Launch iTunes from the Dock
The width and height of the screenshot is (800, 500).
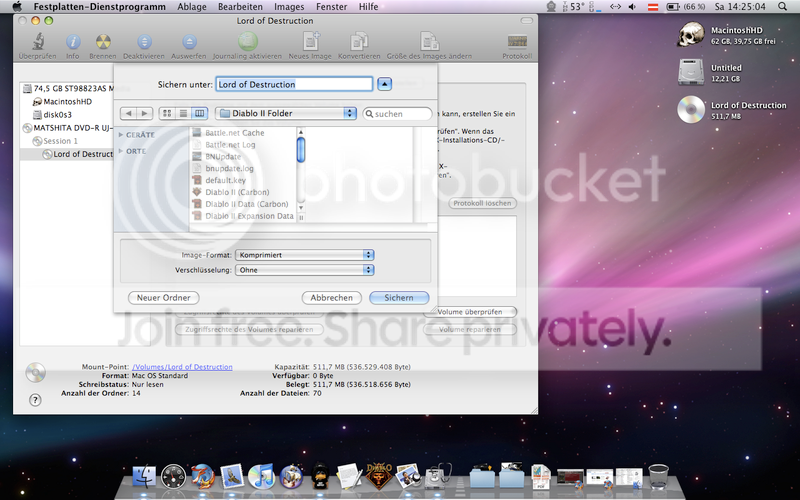261,477
